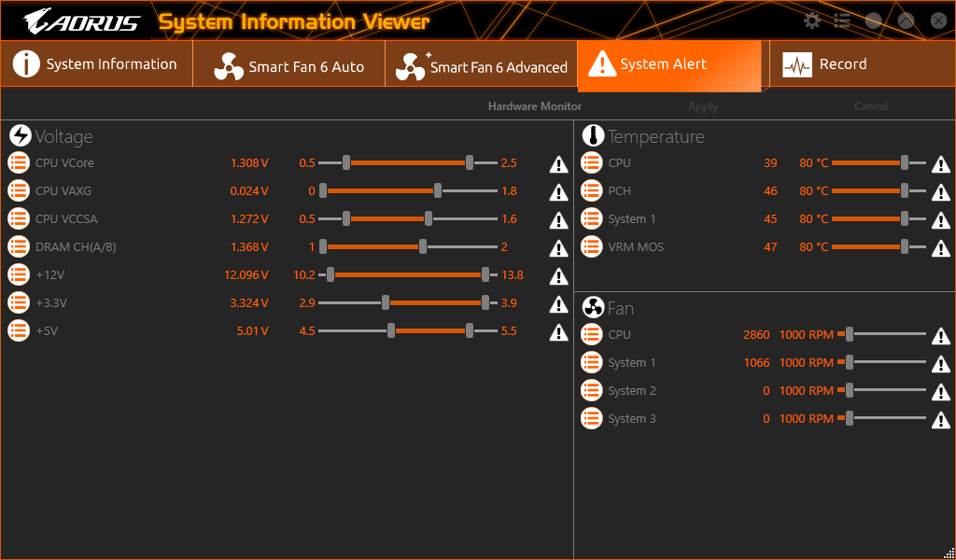The image size is (956, 560).
Task: Click the Hardware Monitor button
Action: 535,106
